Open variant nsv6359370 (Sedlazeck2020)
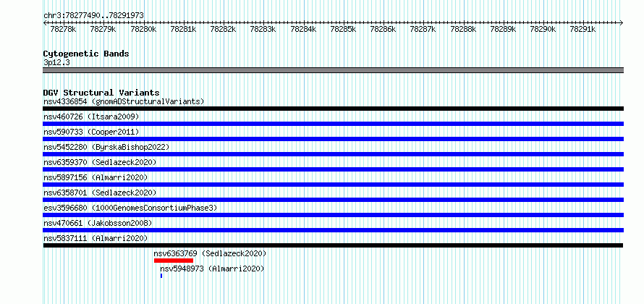The width and height of the screenshot is (644, 304). pos(100,162)
